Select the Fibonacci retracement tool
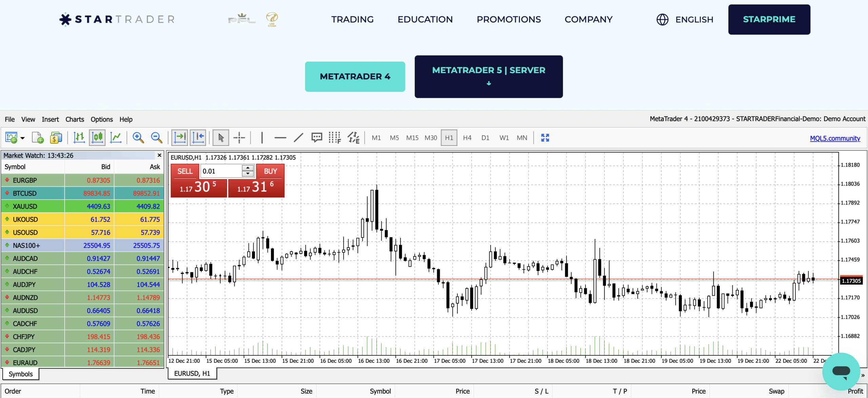This screenshot has width=868, height=398. pos(335,138)
